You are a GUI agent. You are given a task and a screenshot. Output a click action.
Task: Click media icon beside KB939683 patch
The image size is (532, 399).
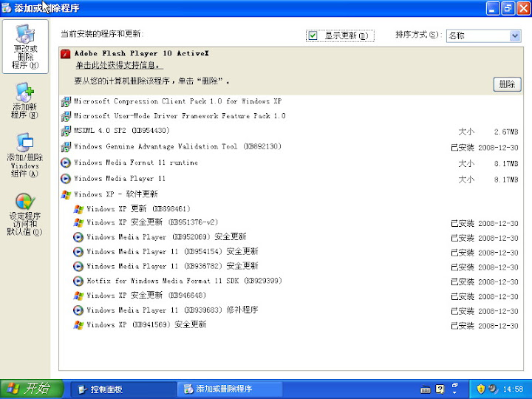78,310
